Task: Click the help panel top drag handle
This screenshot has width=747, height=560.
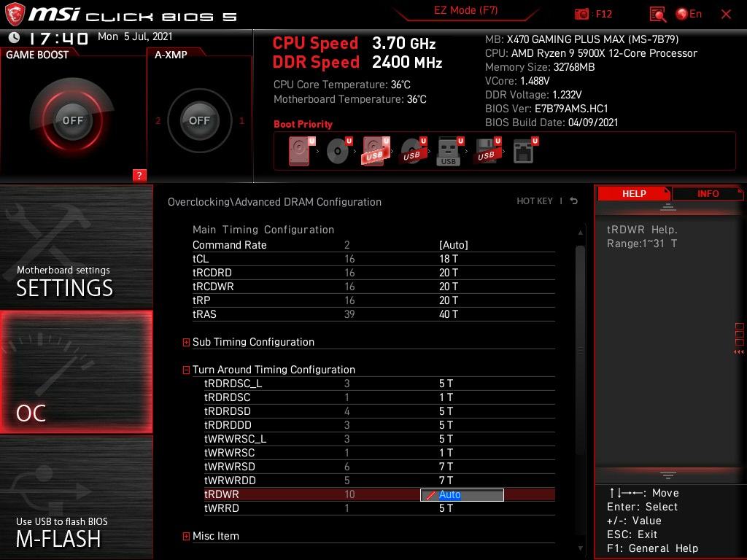Action: (668, 207)
